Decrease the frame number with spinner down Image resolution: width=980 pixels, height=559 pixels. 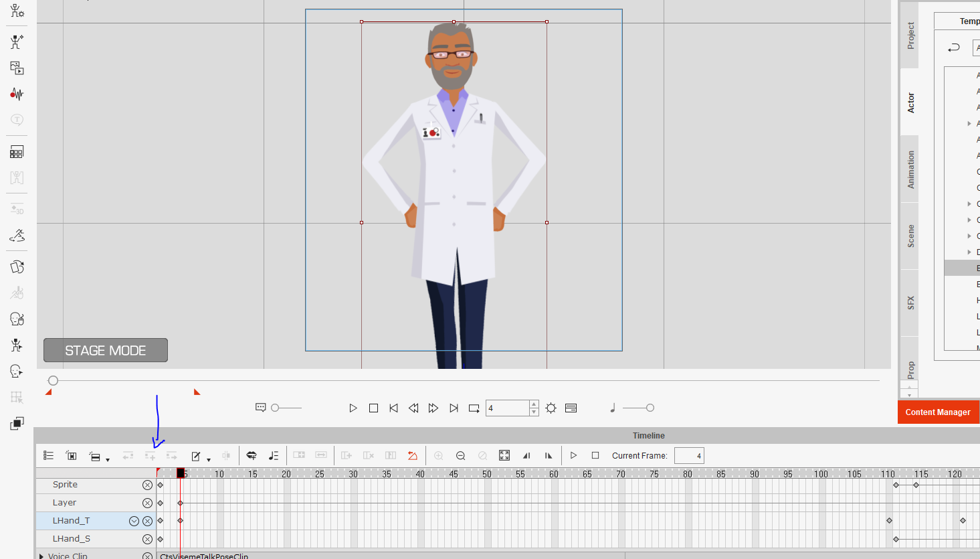click(534, 412)
